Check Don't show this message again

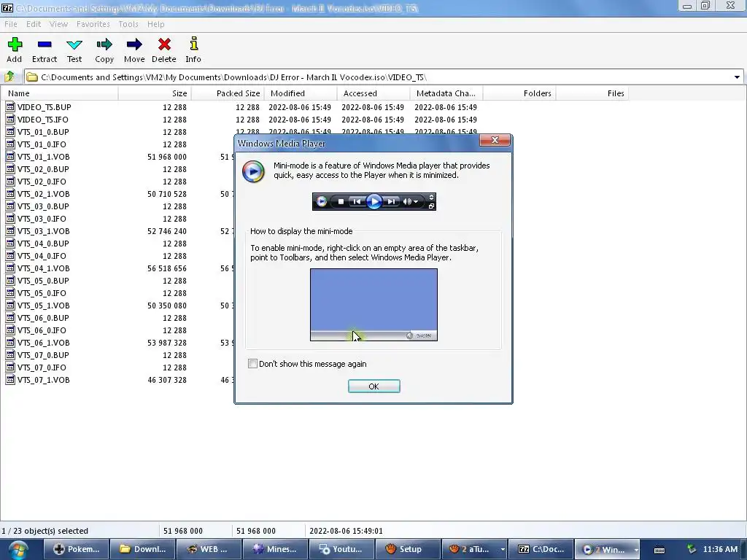coord(252,364)
